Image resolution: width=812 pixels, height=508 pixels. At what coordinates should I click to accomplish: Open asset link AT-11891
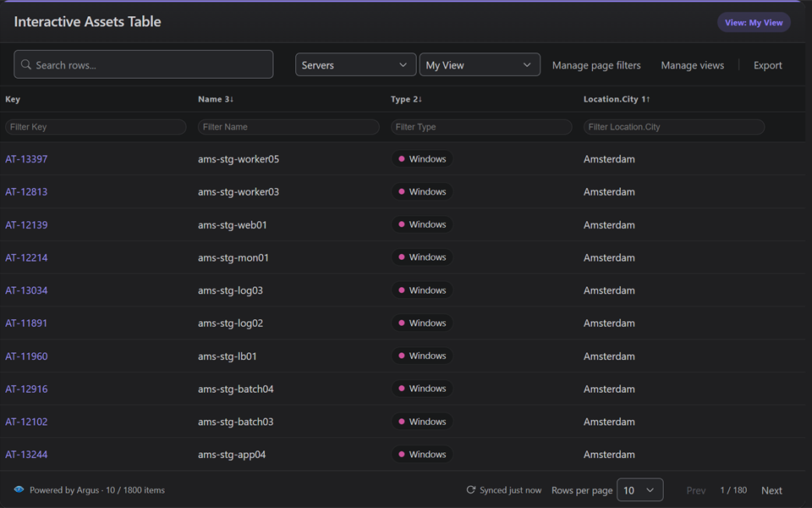pyautogui.click(x=26, y=323)
